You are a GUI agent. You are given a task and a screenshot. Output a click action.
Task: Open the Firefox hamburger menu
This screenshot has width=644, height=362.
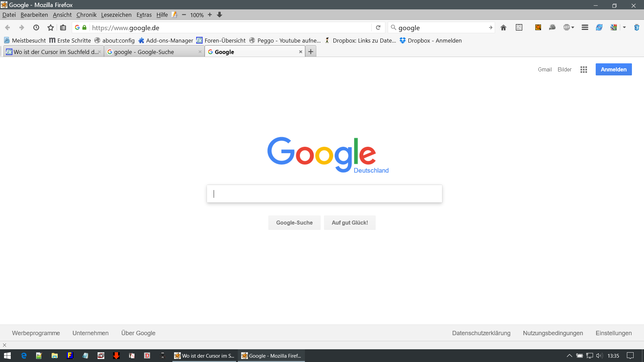point(585,28)
